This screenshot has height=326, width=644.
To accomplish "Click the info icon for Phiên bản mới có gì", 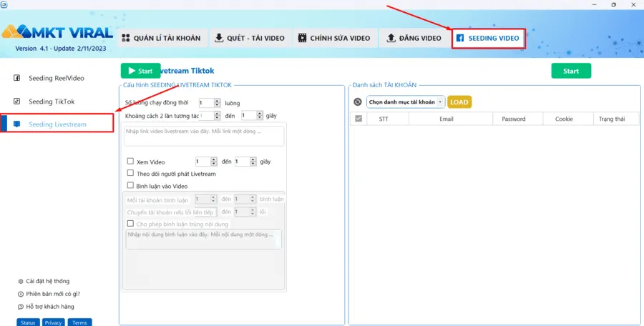I will (x=20, y=294).
